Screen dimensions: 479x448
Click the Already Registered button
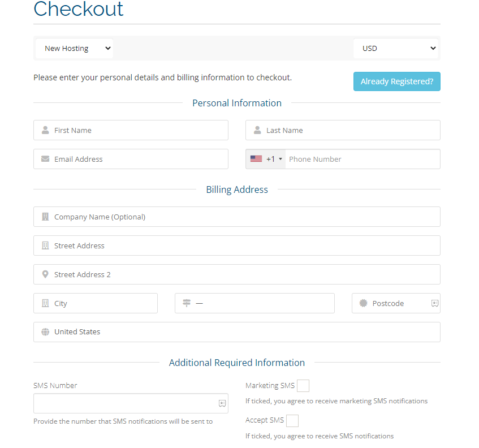[x=396, y=81]
